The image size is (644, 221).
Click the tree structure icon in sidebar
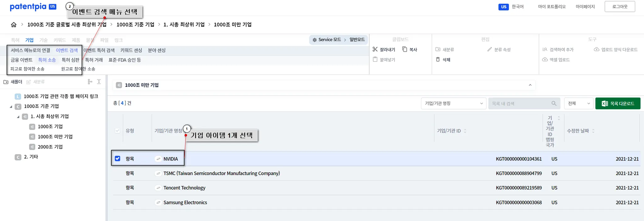point(90,82)
